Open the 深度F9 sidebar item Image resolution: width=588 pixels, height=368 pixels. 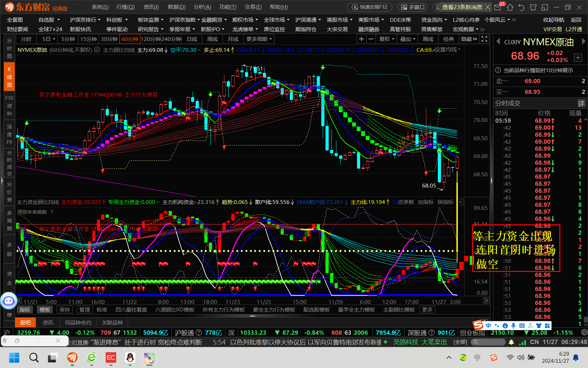9,134
